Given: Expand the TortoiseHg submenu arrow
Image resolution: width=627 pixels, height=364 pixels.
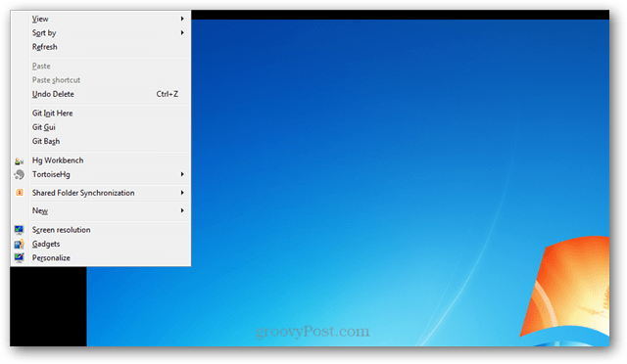Looking at the screenshot, I should point(182,174).
